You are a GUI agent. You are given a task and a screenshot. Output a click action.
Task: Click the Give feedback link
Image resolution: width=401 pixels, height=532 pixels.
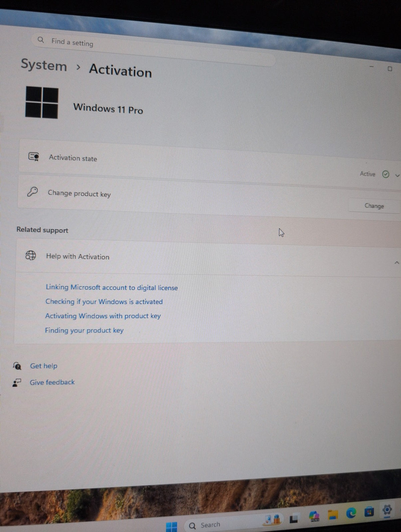(x=52, y=382)
